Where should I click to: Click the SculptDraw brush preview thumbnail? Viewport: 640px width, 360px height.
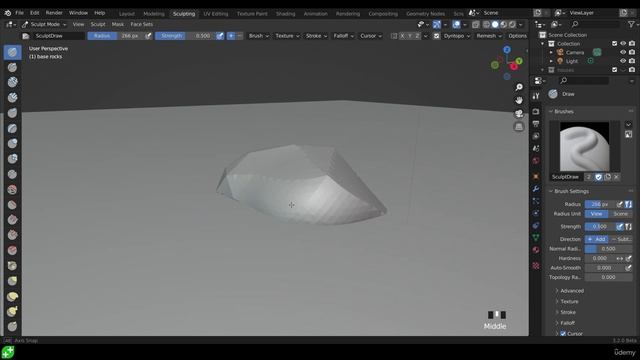pyautogui.click(x=584, y=147)
